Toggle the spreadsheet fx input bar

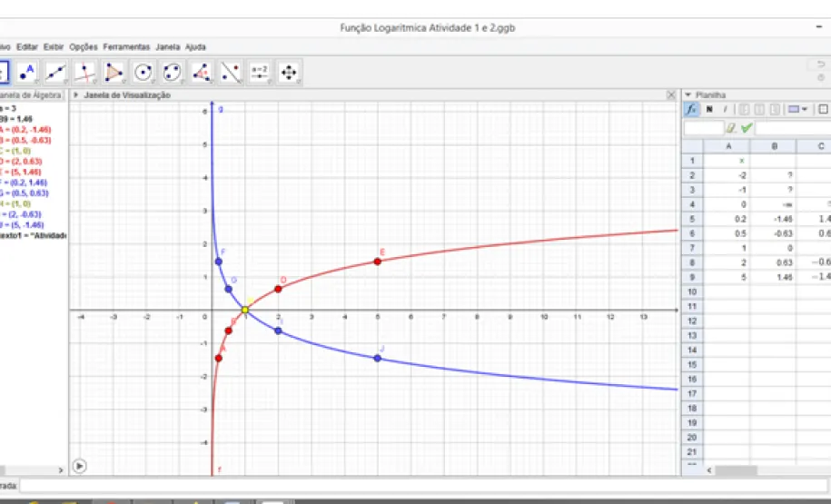coord(691,110)
